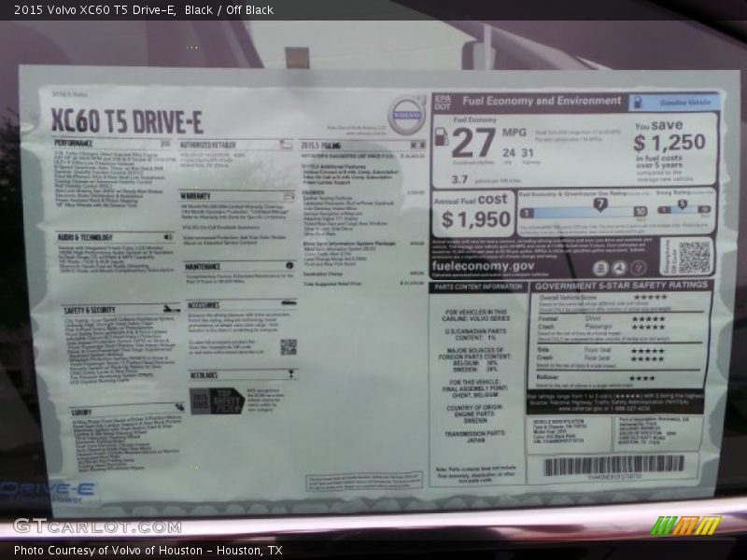
Task: Click the 31 highway MPG value
Action: [x=527, y=153]
